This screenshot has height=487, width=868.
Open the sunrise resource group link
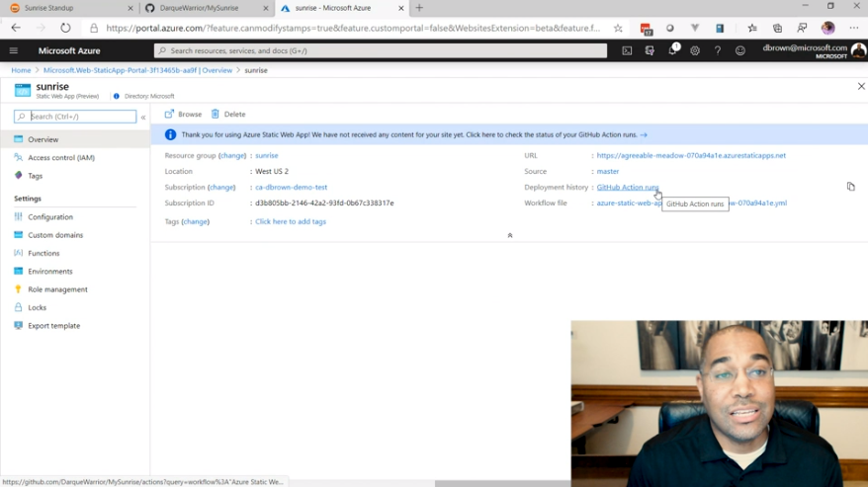pos(266,155)
